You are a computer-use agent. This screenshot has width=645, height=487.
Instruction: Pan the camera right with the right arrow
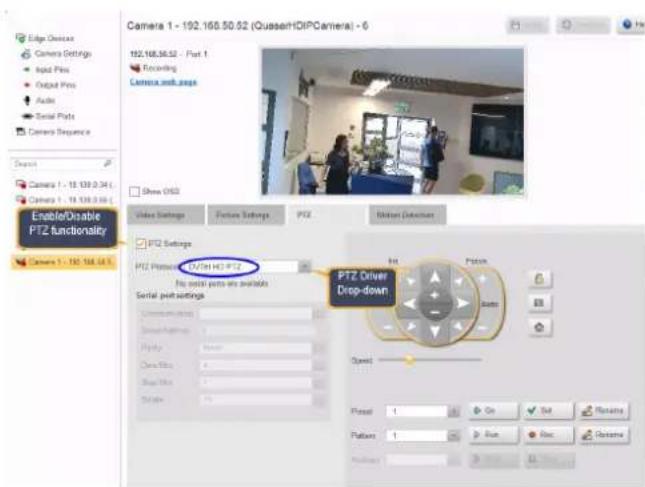pyautogui.click(x=462, y=304)
